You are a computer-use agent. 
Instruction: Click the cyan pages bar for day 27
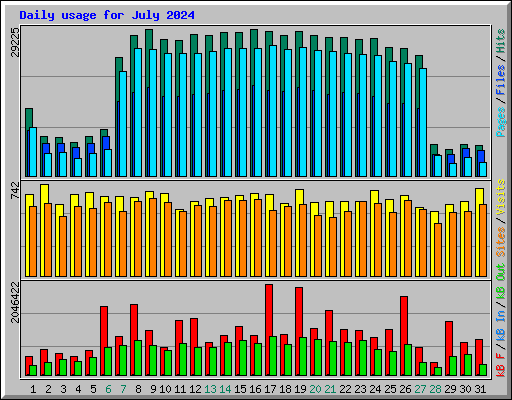click(x=423, y=122)
